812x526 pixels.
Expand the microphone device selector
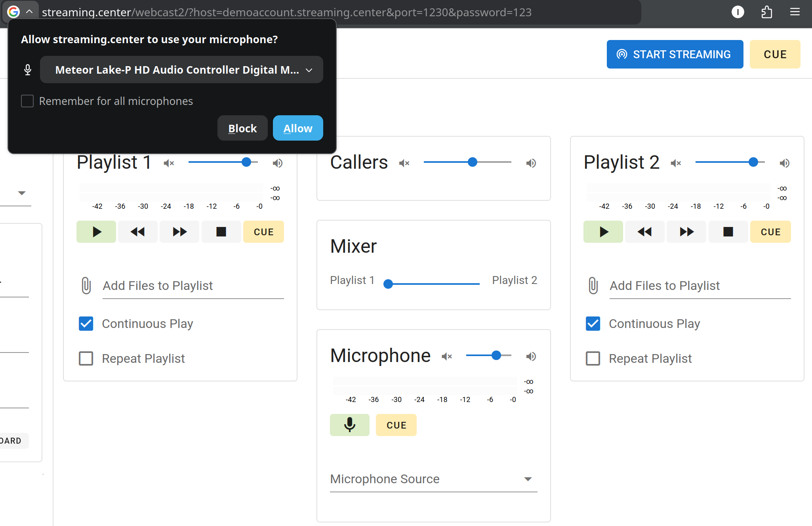(x=181, y=70)
